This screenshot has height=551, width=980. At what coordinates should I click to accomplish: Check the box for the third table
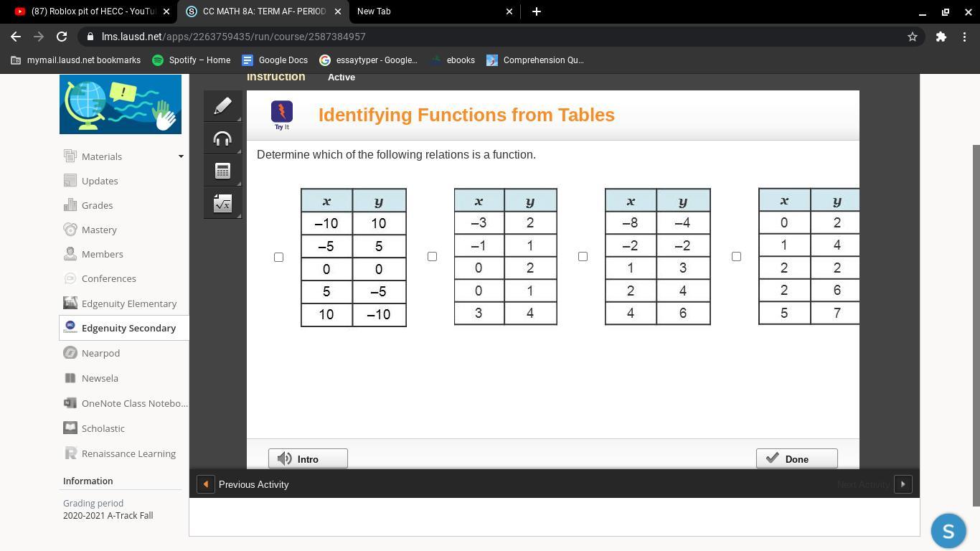583,256
